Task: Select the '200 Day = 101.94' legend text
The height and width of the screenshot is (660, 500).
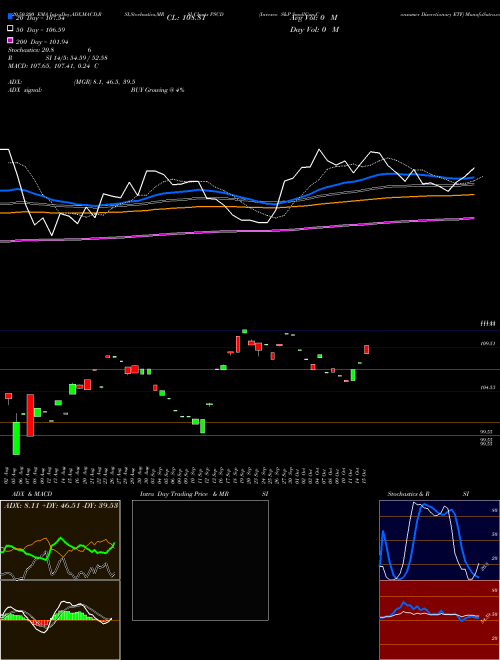Action: click(42, 42)
